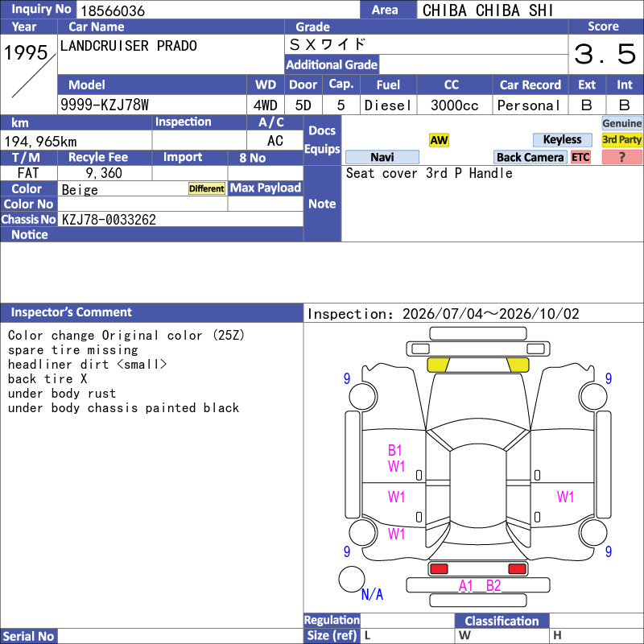Image resolution: width=644 pixels, height=644 pixels.
Task: Select the 3000cc cell
Action: 455,105
